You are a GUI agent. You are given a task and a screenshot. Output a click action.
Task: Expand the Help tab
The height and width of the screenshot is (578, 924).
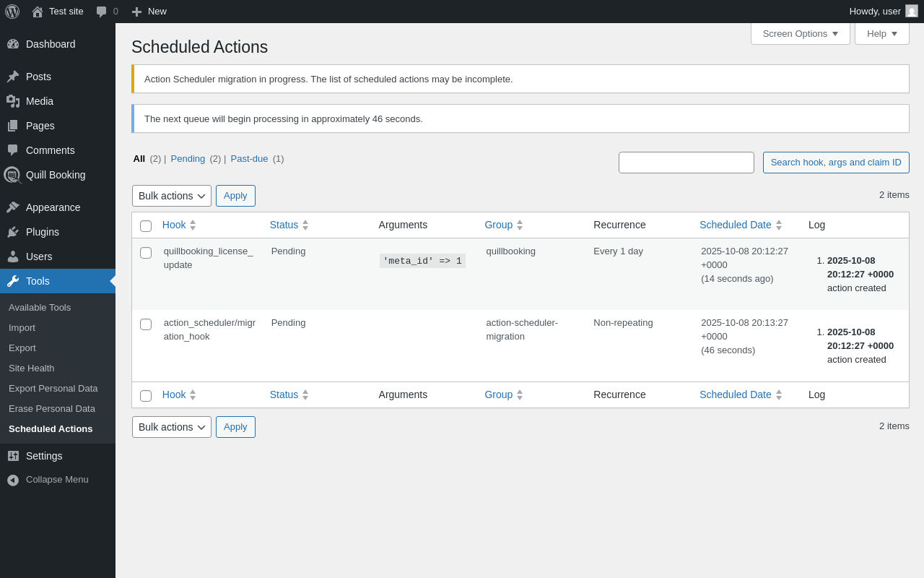click(x=881, y=33)
